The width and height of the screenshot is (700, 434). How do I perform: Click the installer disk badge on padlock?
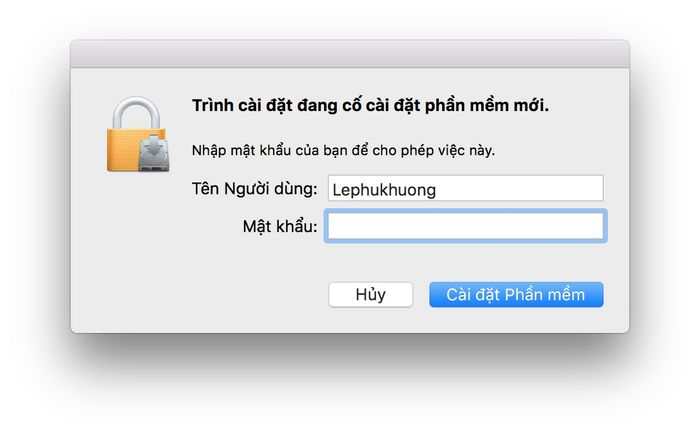(x=153, y=155)
